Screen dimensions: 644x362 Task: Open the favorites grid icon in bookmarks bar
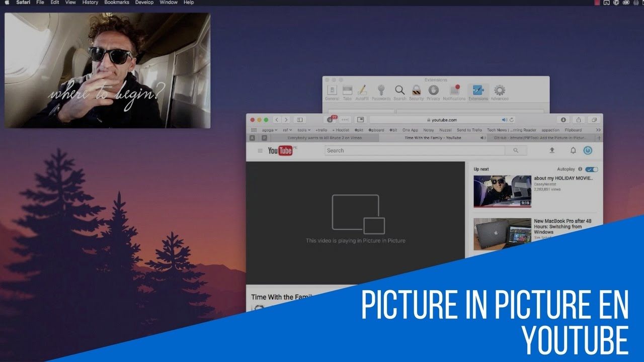(x=254, y=130)
